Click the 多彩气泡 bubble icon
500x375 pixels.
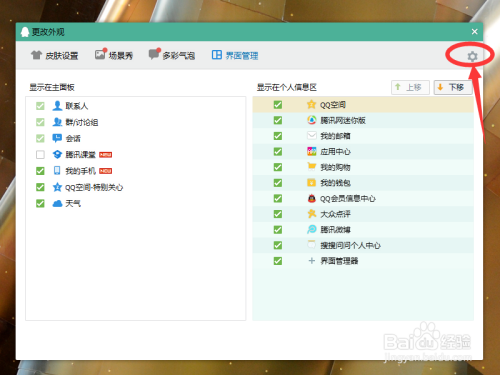click(x=154, y=54)
